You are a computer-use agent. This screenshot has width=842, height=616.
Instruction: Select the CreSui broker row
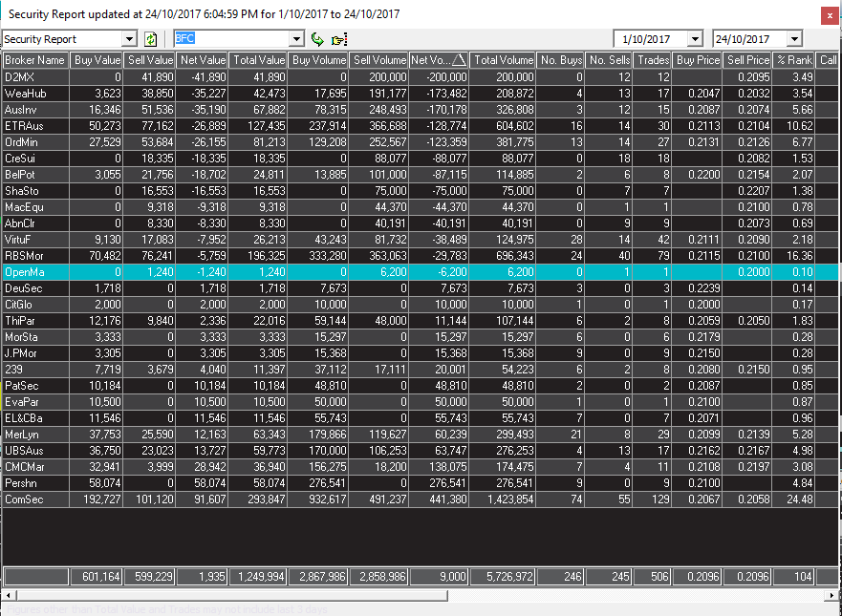tap(420, 159)
